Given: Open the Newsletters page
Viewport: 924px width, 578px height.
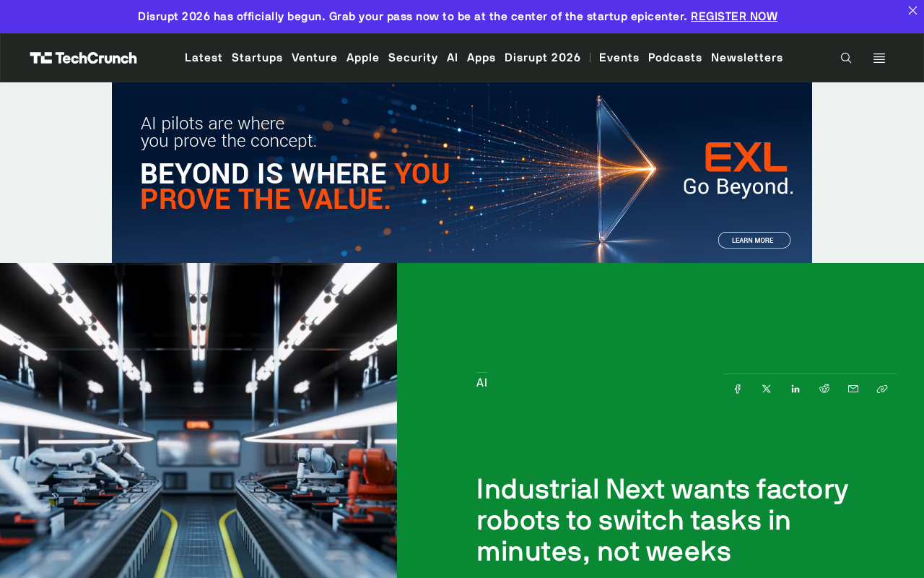Looking at the screenshot, I should 747,58.
